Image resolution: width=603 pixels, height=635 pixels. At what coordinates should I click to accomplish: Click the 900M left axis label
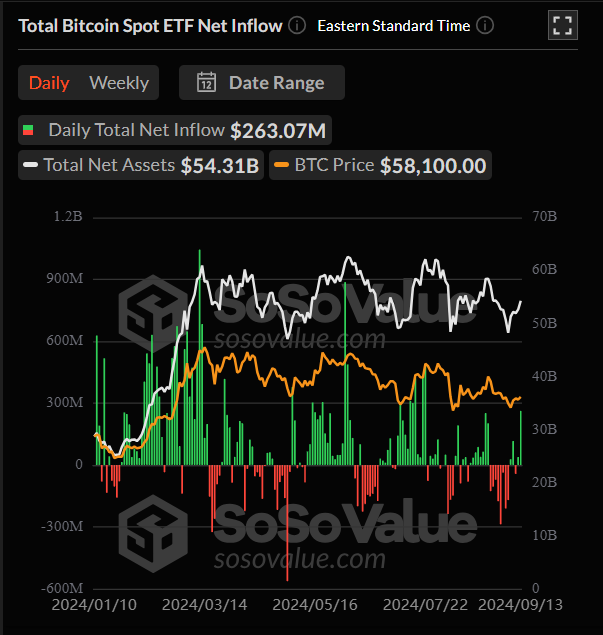click(x=64, y=279)
